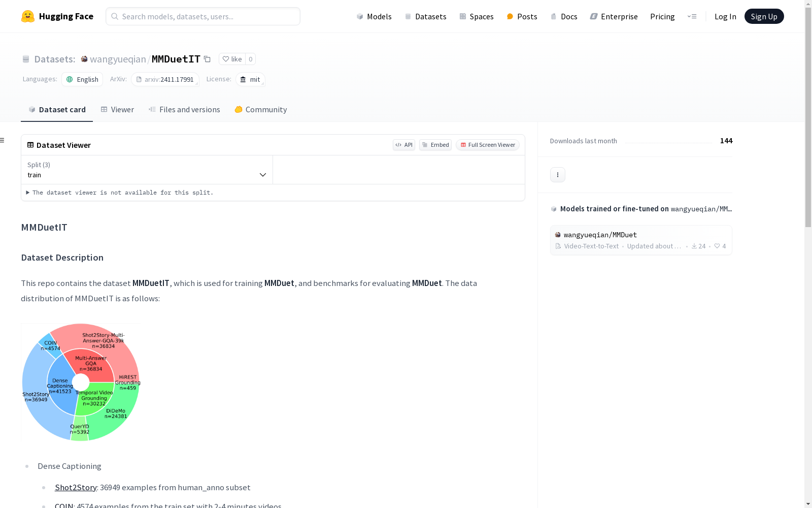The height and width of the screenshot is (508, 812).
Task: Open the Full Screen Viewer
Action: (x=488, y=145)
